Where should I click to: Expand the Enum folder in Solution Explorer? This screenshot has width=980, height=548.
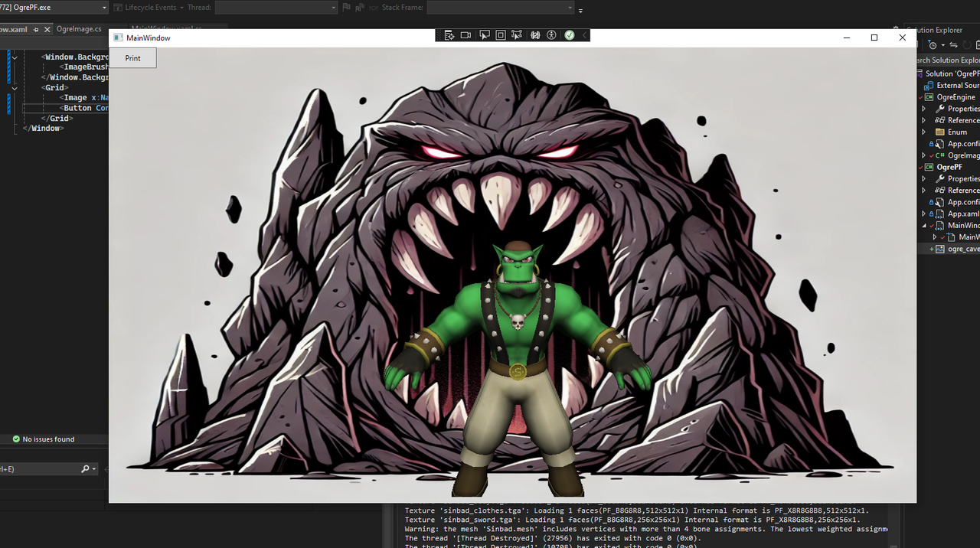[923, 132]
